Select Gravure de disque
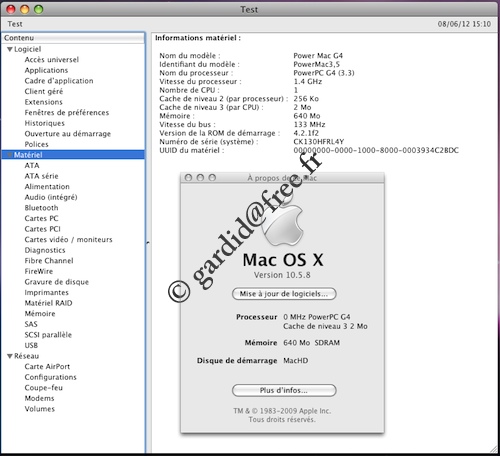The width and height of the screenshot is (500, 456). [57, 282]
